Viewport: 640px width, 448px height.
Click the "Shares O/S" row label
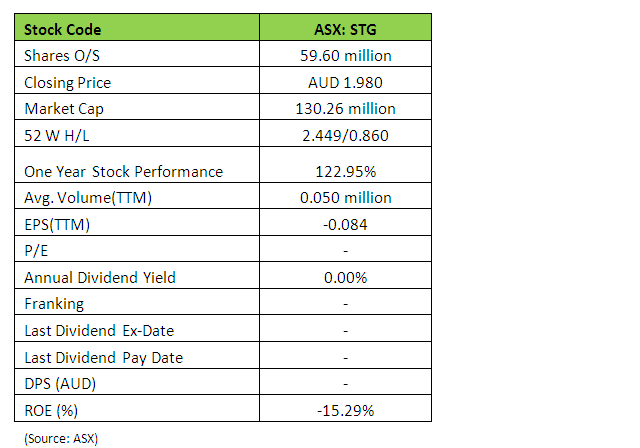59,56
